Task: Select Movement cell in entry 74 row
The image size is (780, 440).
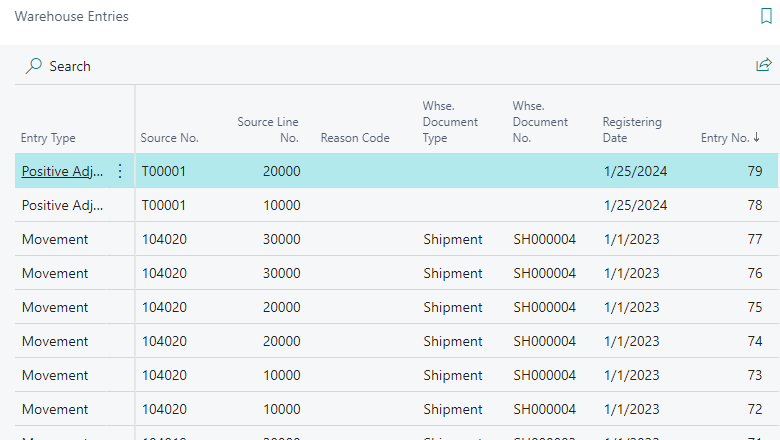Action: coord(55,341)
